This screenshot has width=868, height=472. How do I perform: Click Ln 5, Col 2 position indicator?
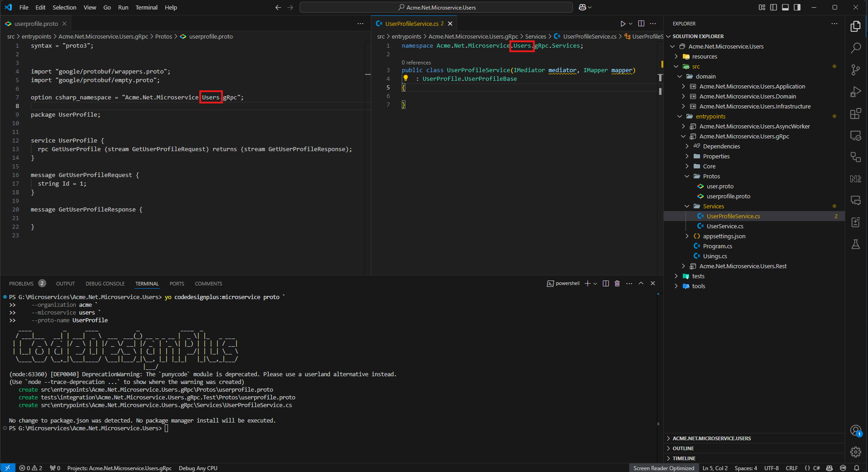(x=715, y=468)
